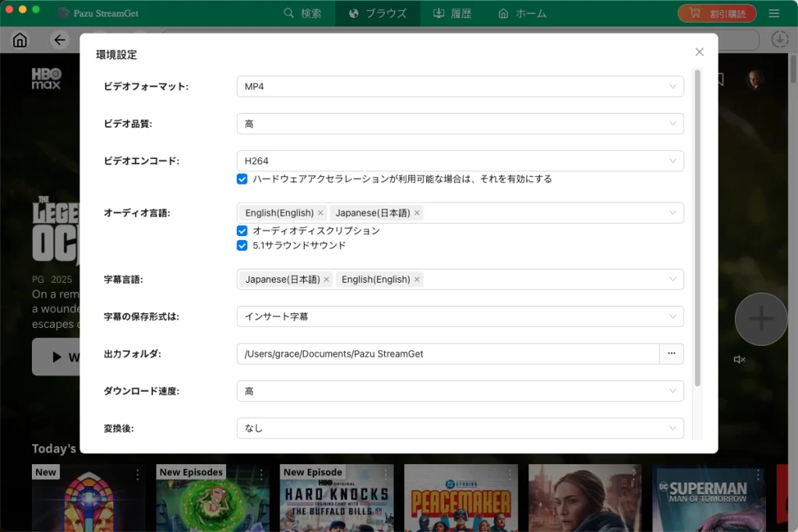
Task: Uncheck オーディオディスクリプション checkbox
Action: pos(242,231)
